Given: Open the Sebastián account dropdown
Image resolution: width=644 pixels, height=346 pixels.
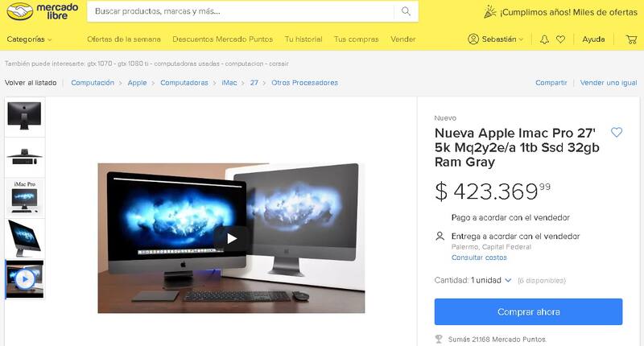Looking at the screenshot, I should pyautogui.click(x=501, y=39).
